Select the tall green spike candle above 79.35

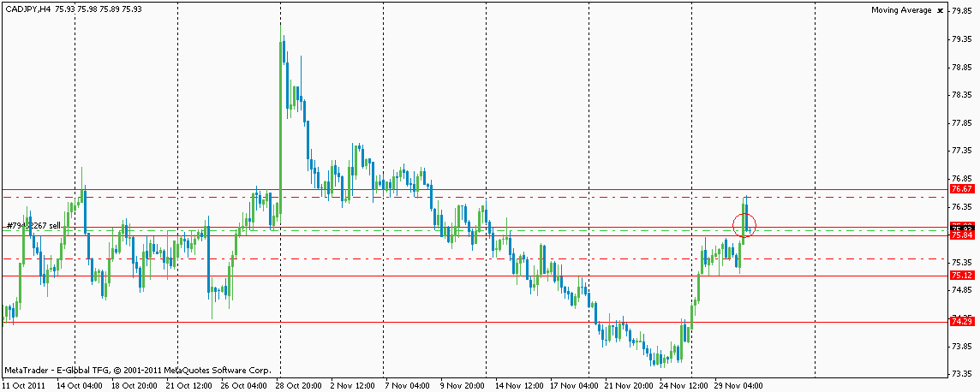point(281,127)
